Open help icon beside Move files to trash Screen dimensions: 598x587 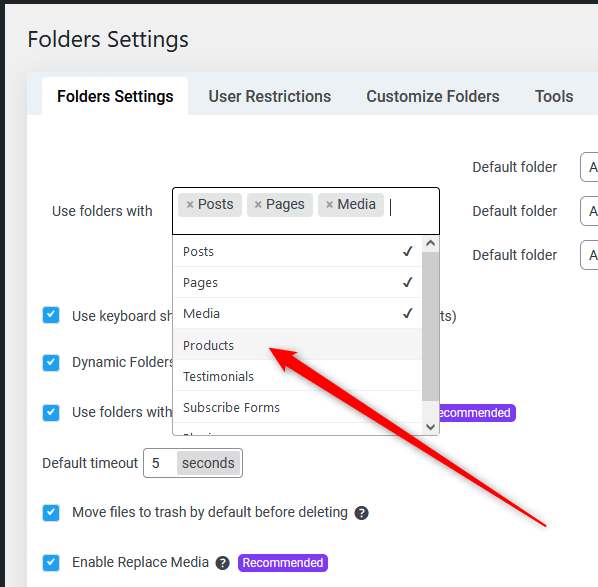click(361, 513)
